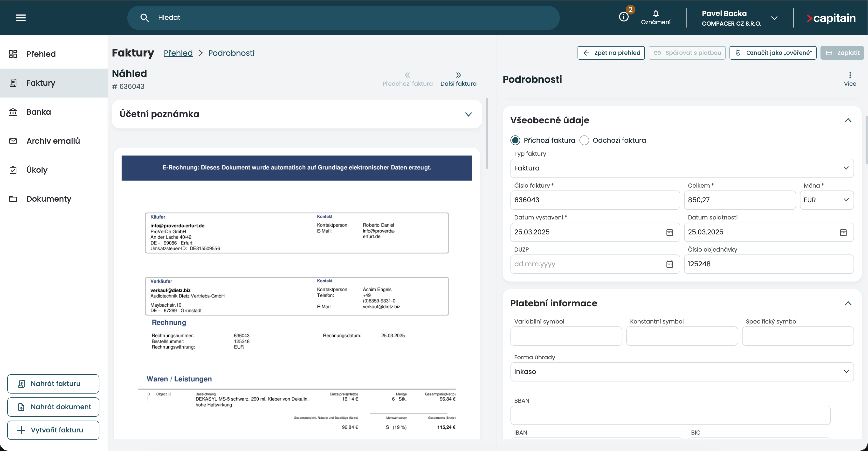Collapse the Všeobecné údaje section

point(848,120)
